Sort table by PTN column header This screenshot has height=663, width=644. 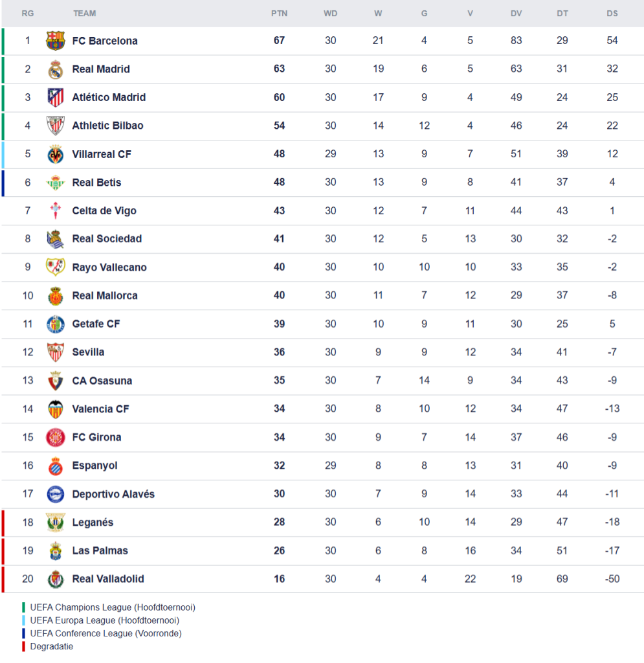(x=279, y=14)
